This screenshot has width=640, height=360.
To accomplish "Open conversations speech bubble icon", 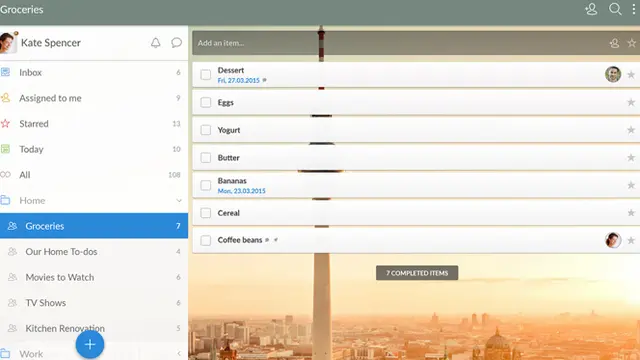I will (176, 43).
